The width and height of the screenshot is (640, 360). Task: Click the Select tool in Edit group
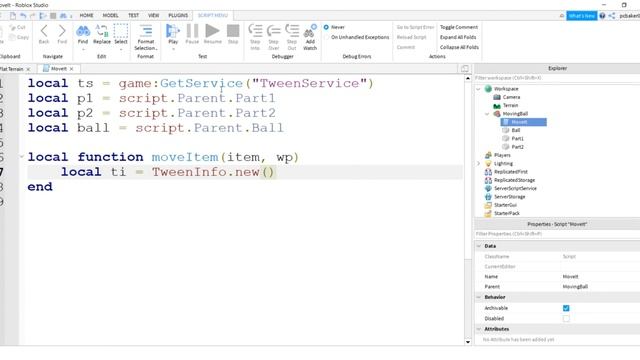point(120,34)
